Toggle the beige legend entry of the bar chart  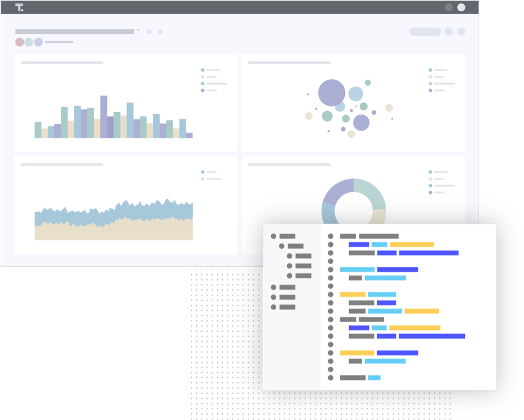click(209, 77)
